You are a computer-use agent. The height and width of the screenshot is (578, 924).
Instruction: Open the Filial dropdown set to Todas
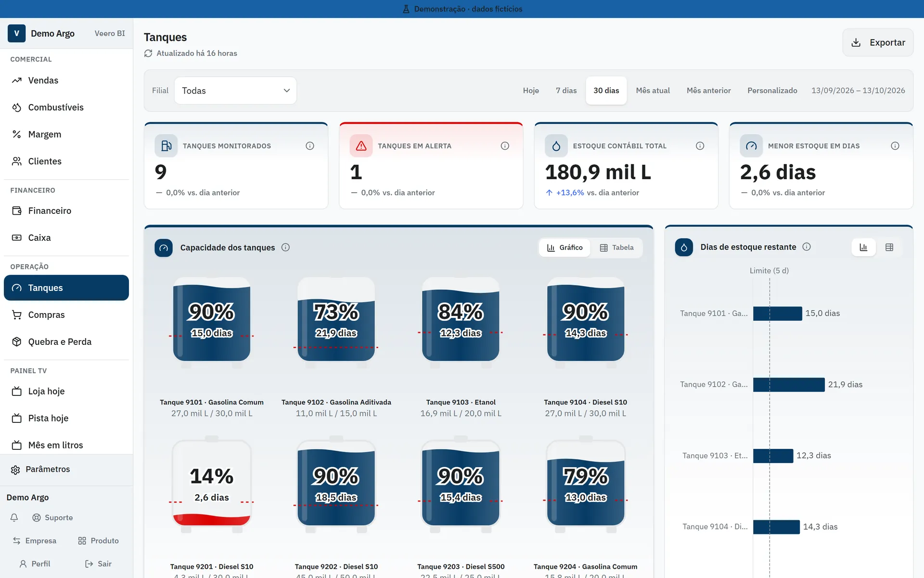pyautogui.click(x=235, y=91)
